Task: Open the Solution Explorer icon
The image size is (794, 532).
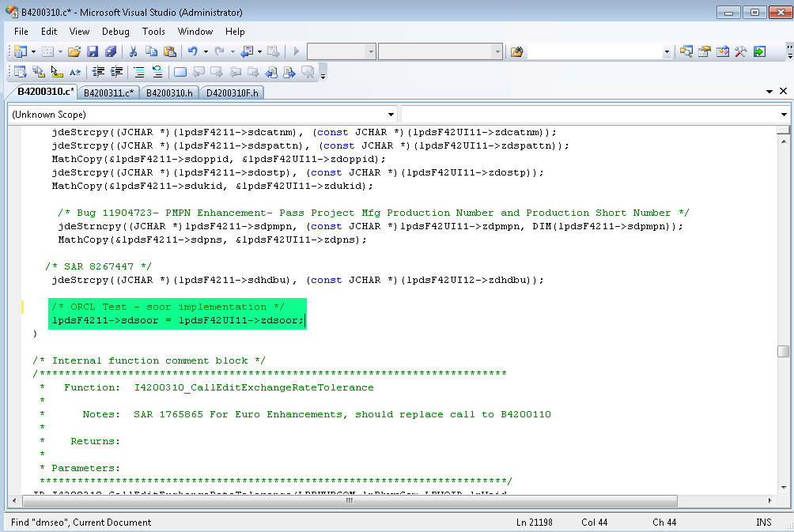Action: click(686, 51)
